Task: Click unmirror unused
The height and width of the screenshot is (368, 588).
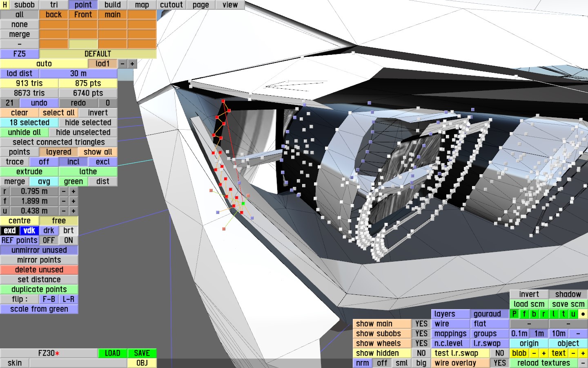Action: coord(39,250)
